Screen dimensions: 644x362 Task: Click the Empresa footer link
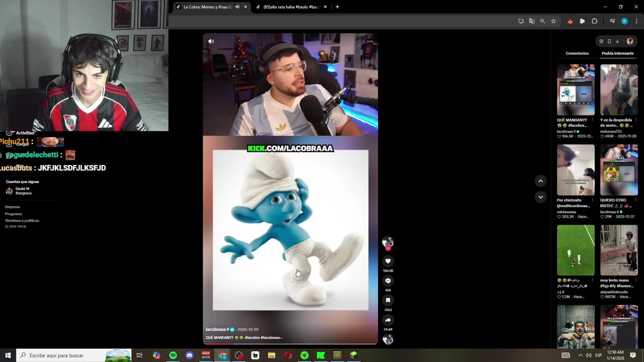[x=13, y=207]
